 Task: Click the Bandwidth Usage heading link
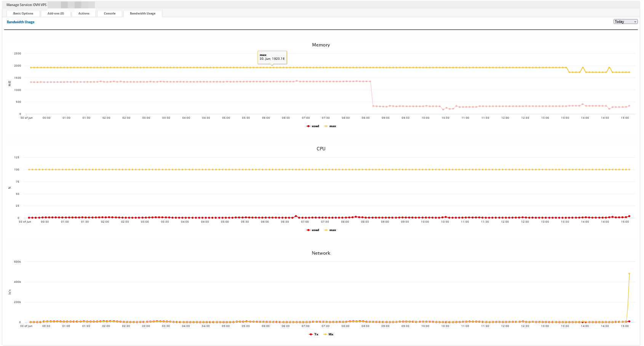pyautogui.click(x=21, y=22)
